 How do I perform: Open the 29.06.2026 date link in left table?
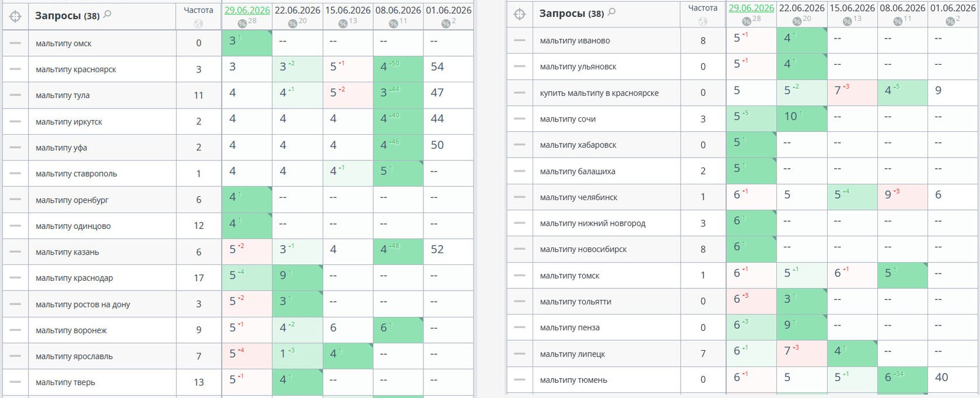pos(247,10)
